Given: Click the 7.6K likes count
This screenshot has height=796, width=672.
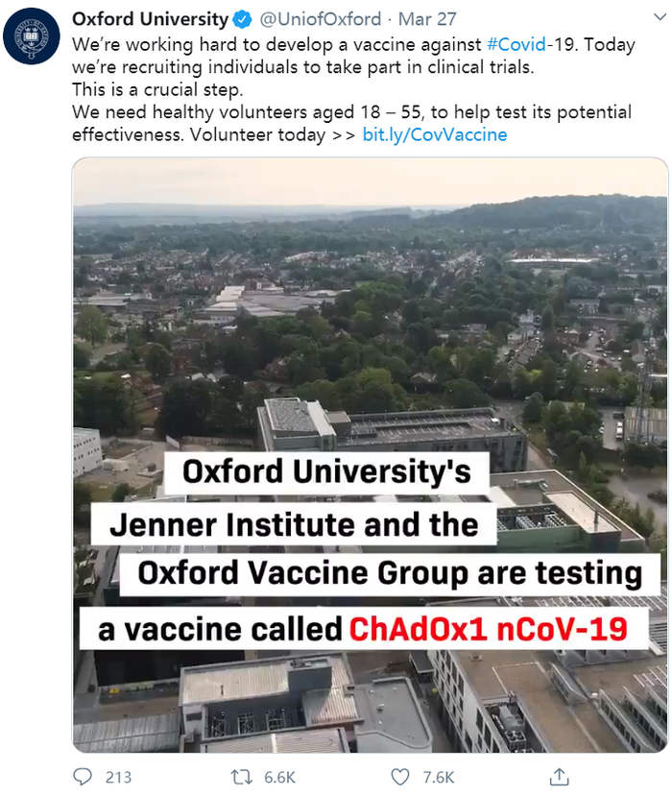Looking at the screenshot, I should click(438, 777).
